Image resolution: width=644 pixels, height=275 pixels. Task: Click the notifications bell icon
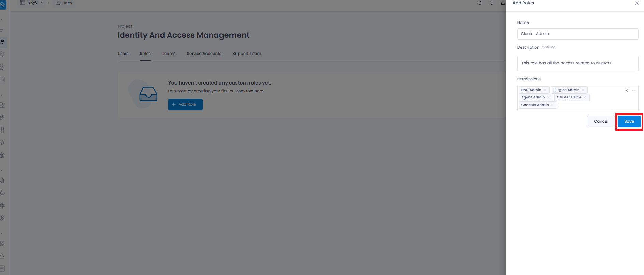[x=503, y=3]
